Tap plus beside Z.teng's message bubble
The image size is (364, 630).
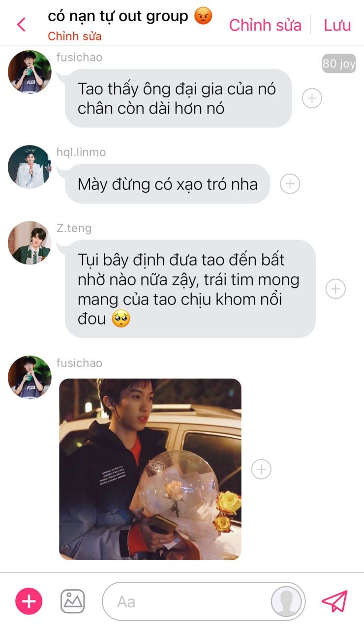point(336,289)
